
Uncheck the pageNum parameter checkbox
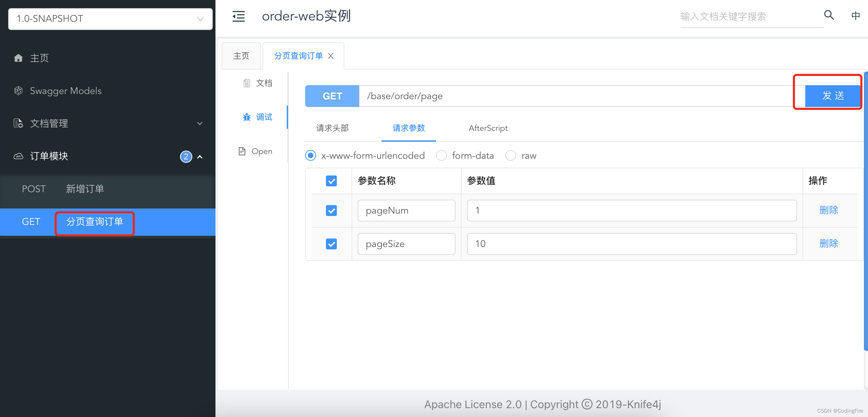click(331, 211)
